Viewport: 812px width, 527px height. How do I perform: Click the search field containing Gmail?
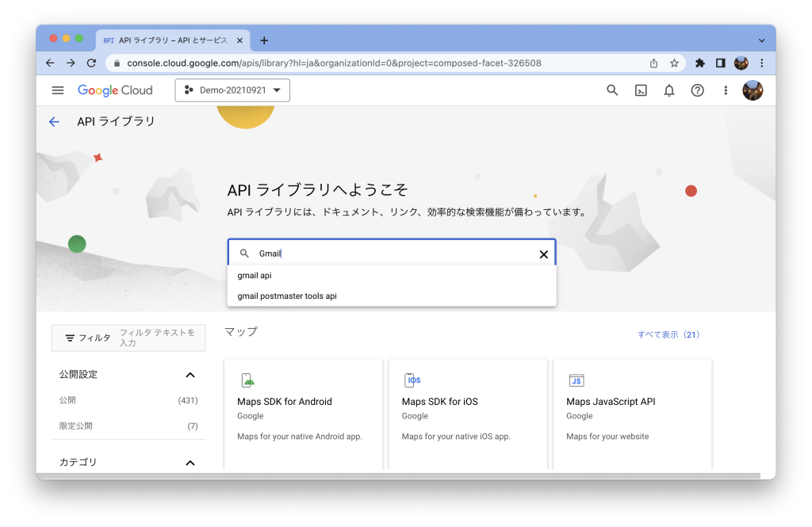pos(392,253)
